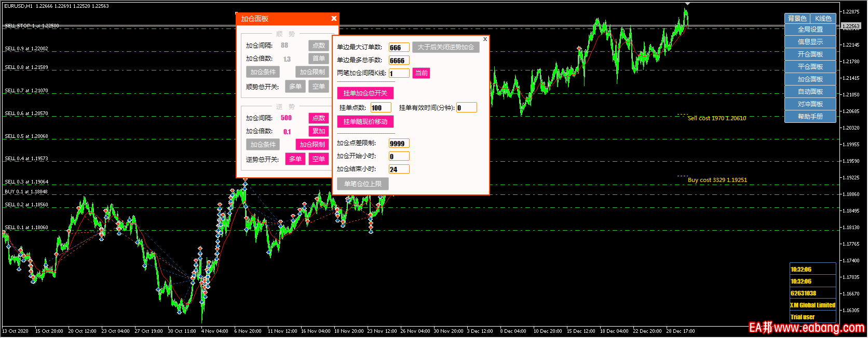Open the 帮助手册 help manual
This screenshot has height=338, width=868.
tap(810, 117)
